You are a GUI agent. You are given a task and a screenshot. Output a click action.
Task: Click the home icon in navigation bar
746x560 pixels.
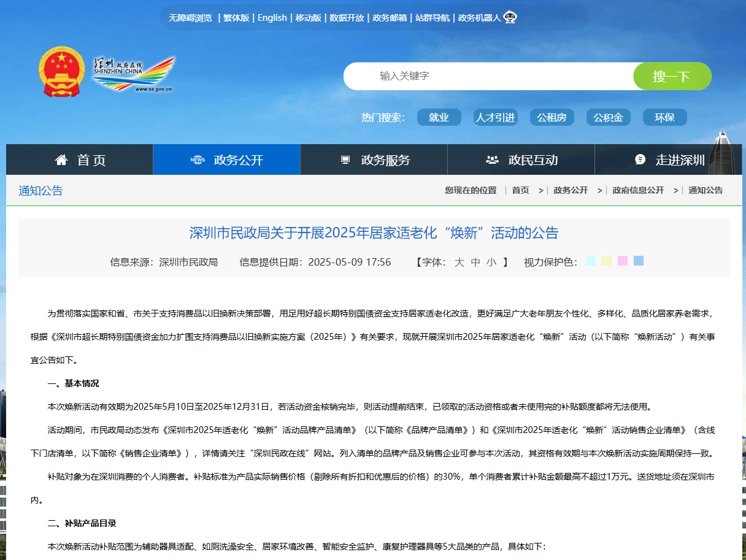[x=61, y=160]
